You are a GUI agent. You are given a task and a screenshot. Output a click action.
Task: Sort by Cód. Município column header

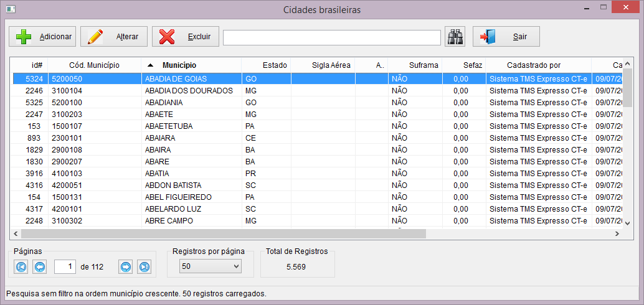coord(95,65)
